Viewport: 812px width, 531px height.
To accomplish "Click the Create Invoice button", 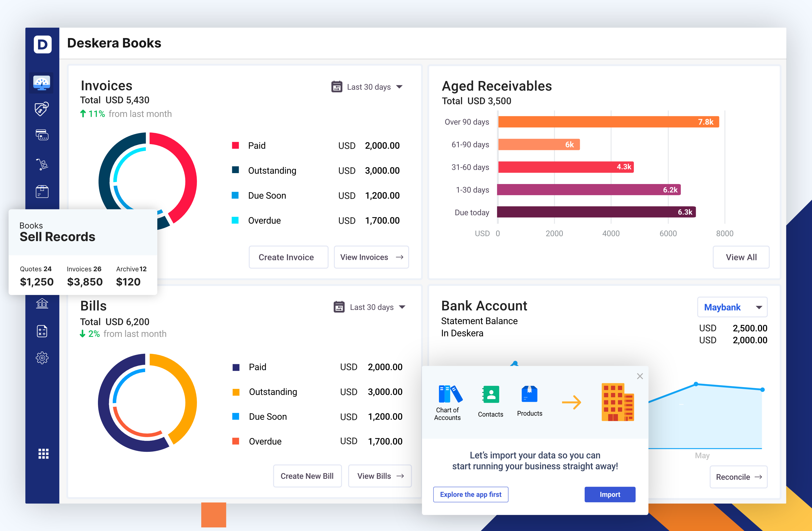I will (288, 257).
